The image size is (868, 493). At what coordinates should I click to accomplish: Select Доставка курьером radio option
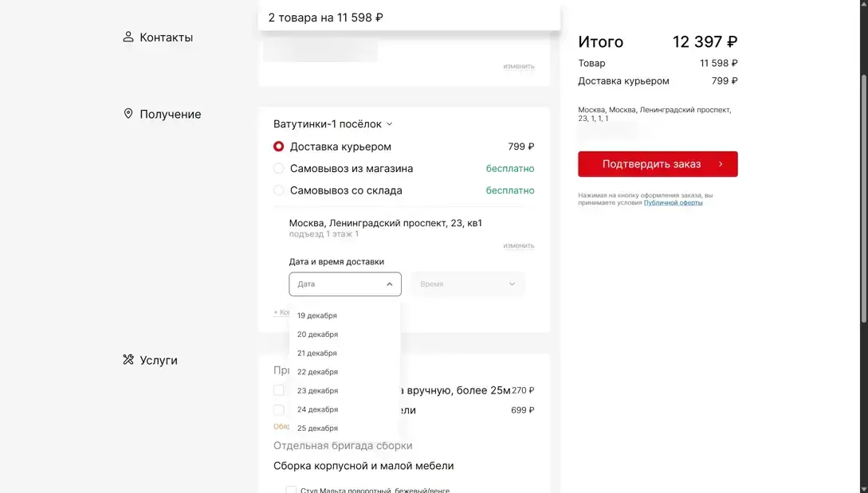[x=279, y=147]
